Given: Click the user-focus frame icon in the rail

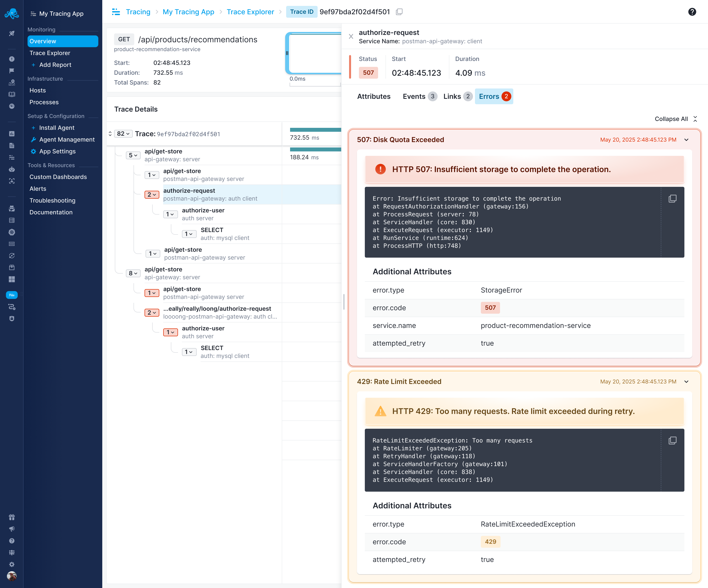Looking at the screenshot, I should [12, 181].
